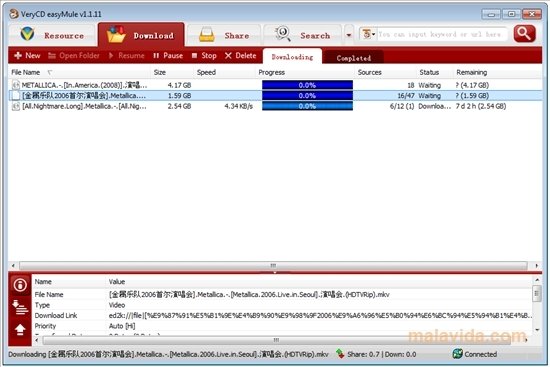
Task: Click the red magnifier search button
Action: pyautogui.click(x=524, y=34)
